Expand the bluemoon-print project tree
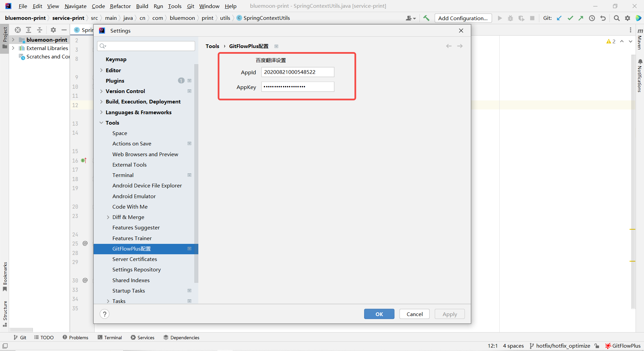The width and height of the screenshot is (644, 351). point(13,40)
